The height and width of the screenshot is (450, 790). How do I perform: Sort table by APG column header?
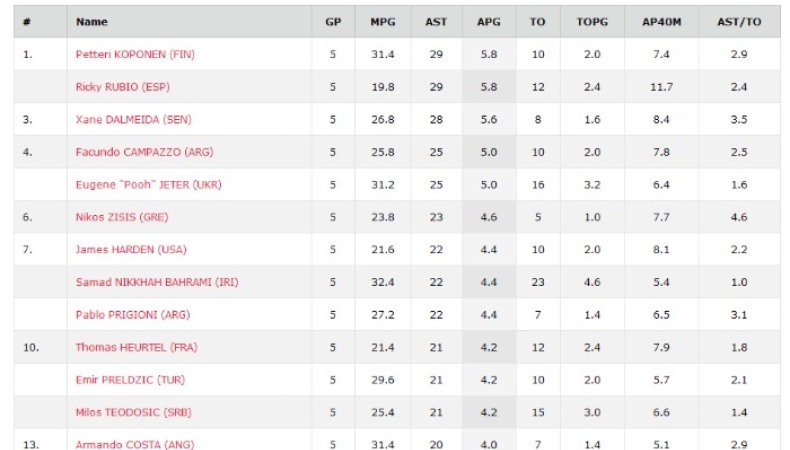(489, 22)
